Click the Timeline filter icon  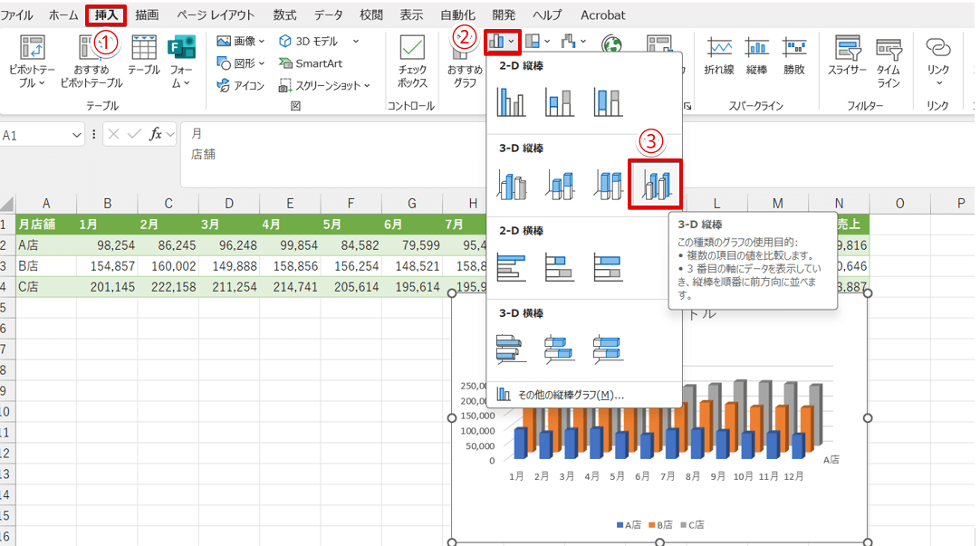pos(889,60)
